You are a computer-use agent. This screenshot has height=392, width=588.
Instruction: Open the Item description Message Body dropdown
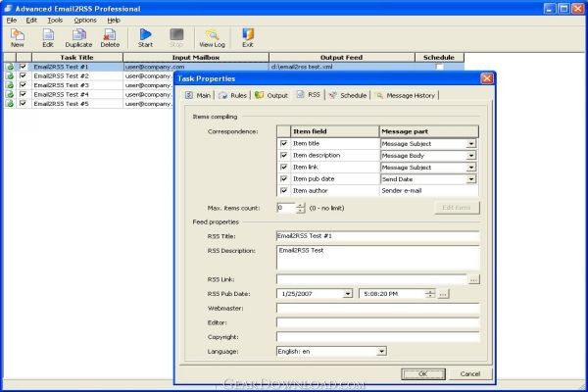(471, 155)
